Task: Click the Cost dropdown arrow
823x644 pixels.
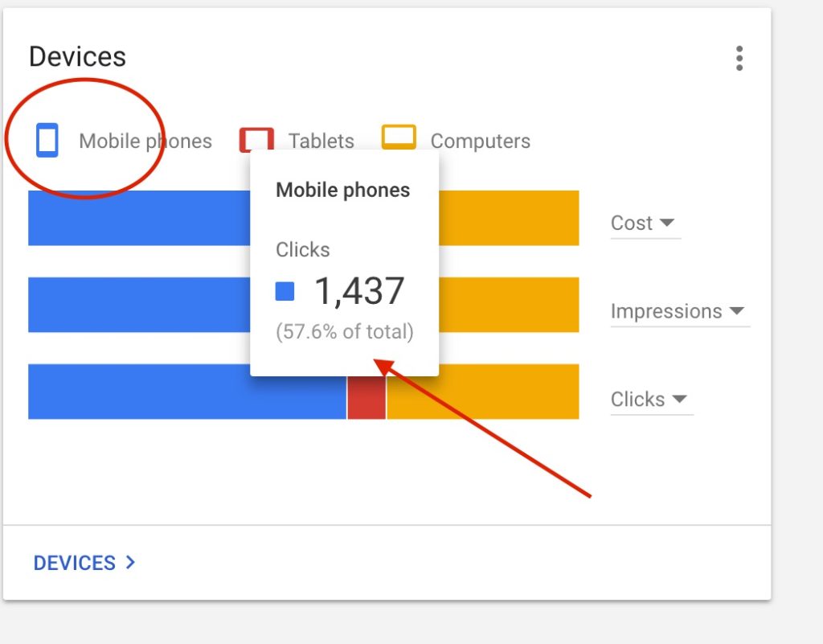Action: pos(667,223)
